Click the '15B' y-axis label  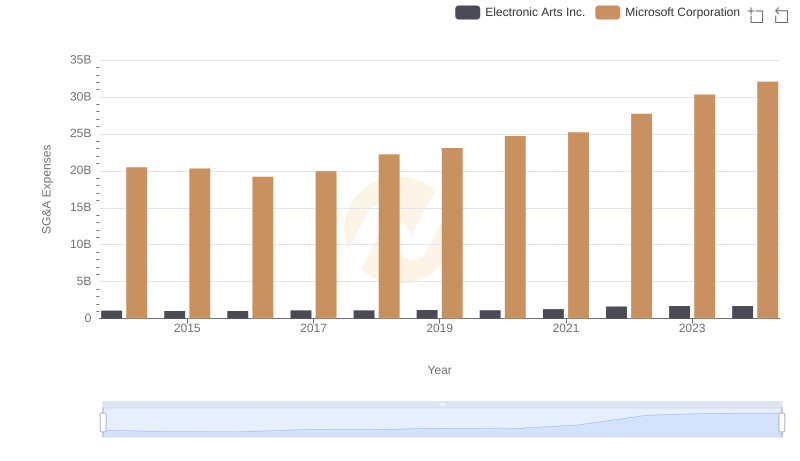81,207
